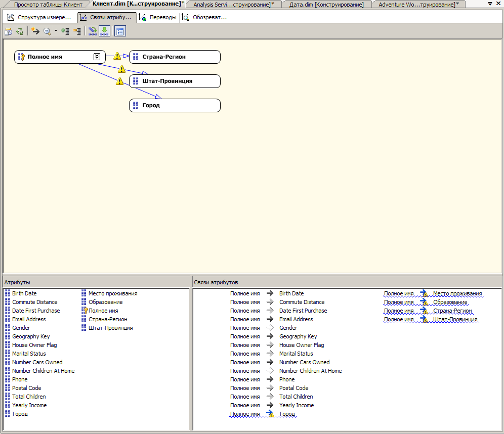Click the green Refresh/reconnect toolbar icon
This screenshot has width=504, height=434.
20,31
